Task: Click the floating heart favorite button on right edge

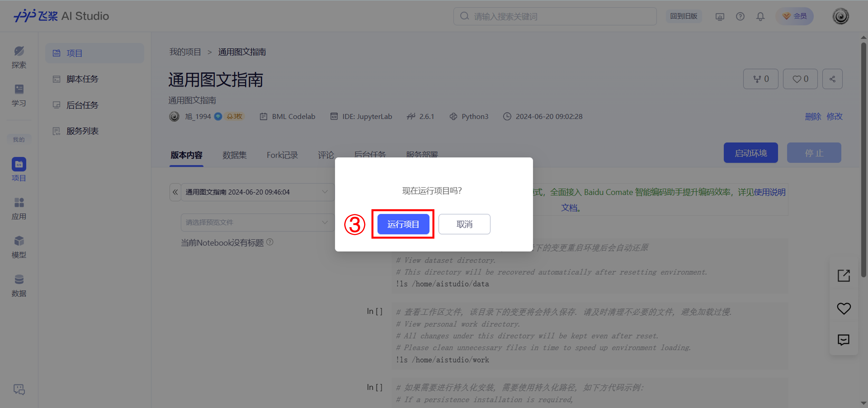Action: (843, 308)
